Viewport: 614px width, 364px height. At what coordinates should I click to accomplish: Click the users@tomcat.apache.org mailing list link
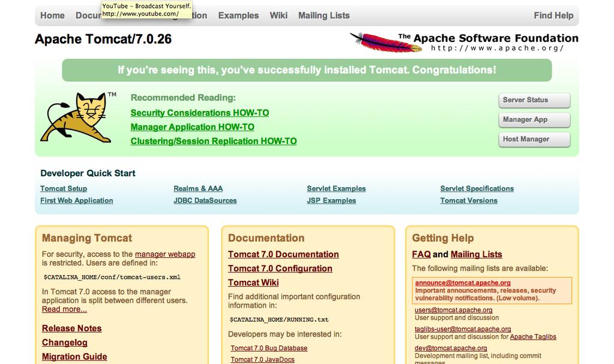(454, 310)
